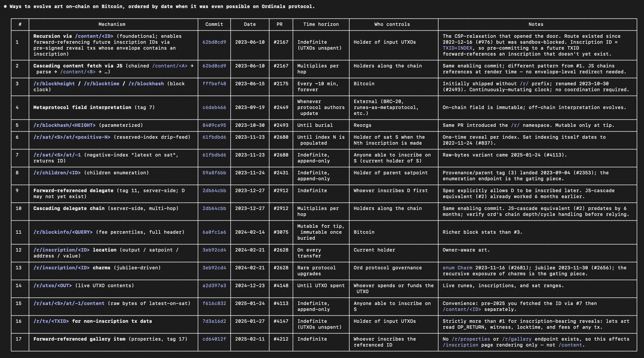Click commit hash f616c832
Viewport: 644px width, 358px height.
(214, 303)
